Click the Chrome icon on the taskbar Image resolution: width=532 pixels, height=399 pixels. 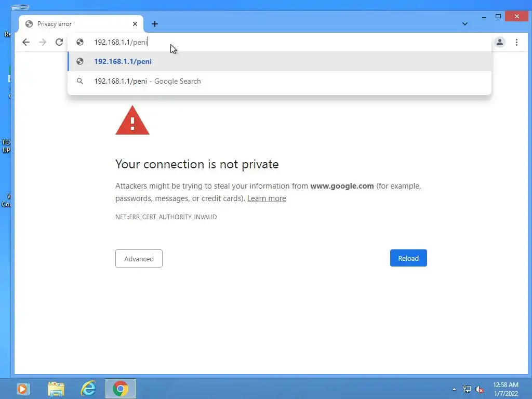[121, 389]
